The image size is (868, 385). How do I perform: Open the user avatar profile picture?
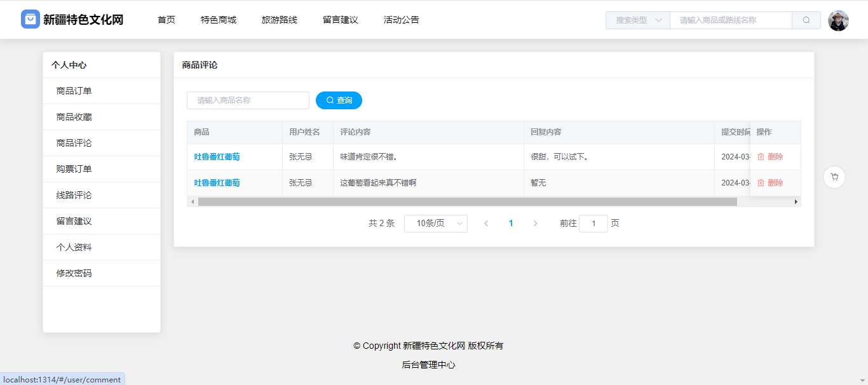coord(838,20)
